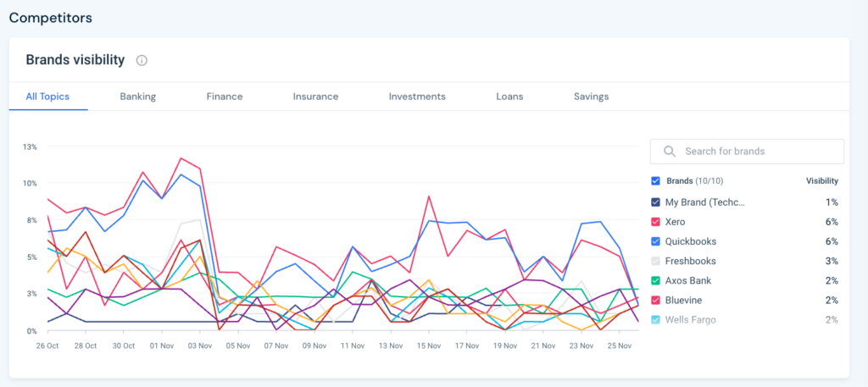Select the All Topics tab
868x387 pixels.
point(47,97)
